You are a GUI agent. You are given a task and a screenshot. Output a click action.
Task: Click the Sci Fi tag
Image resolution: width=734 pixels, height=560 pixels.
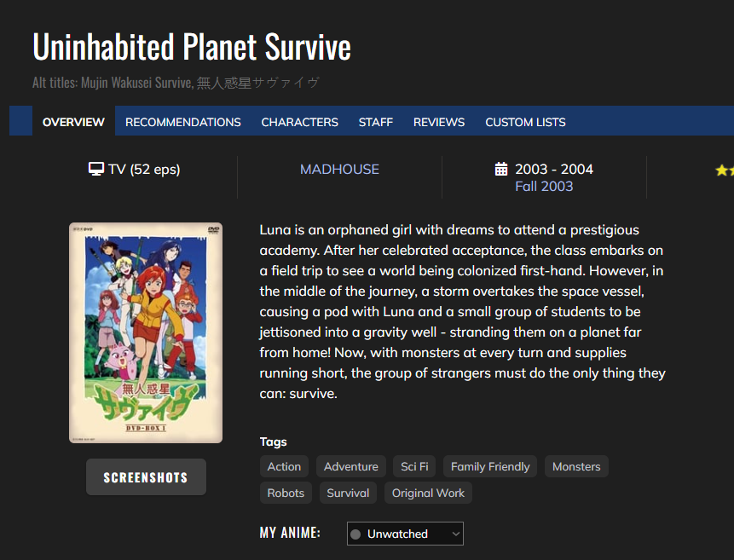tap(415, 466)
